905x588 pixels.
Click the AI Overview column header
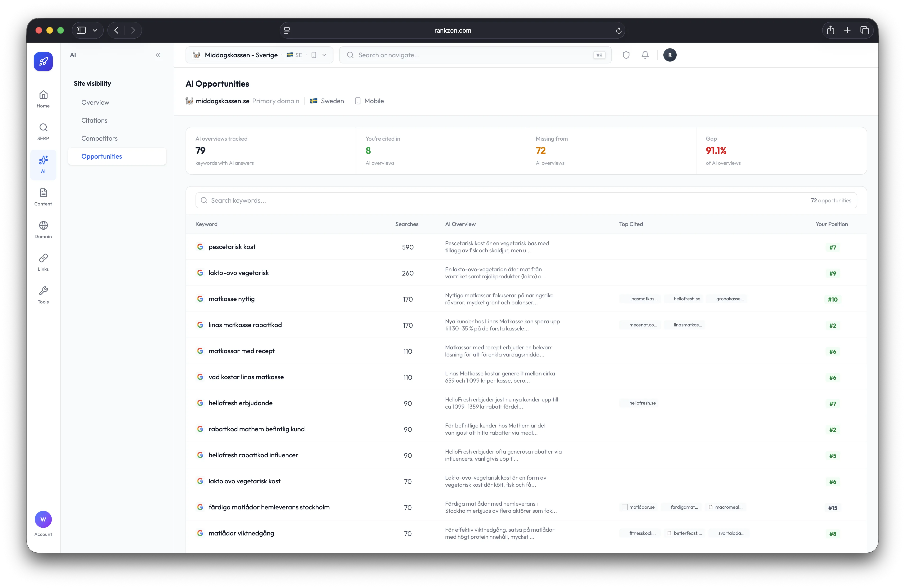click(460, 224)
